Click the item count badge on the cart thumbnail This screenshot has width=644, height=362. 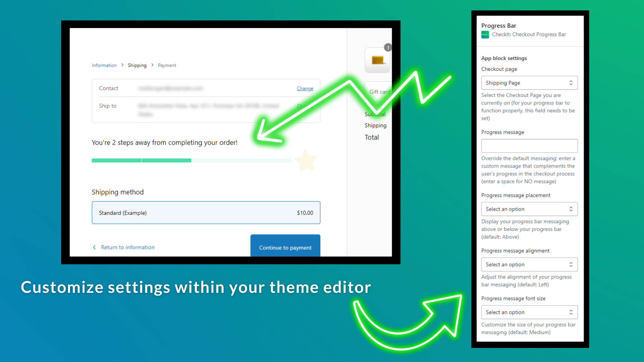click(388, 47)
